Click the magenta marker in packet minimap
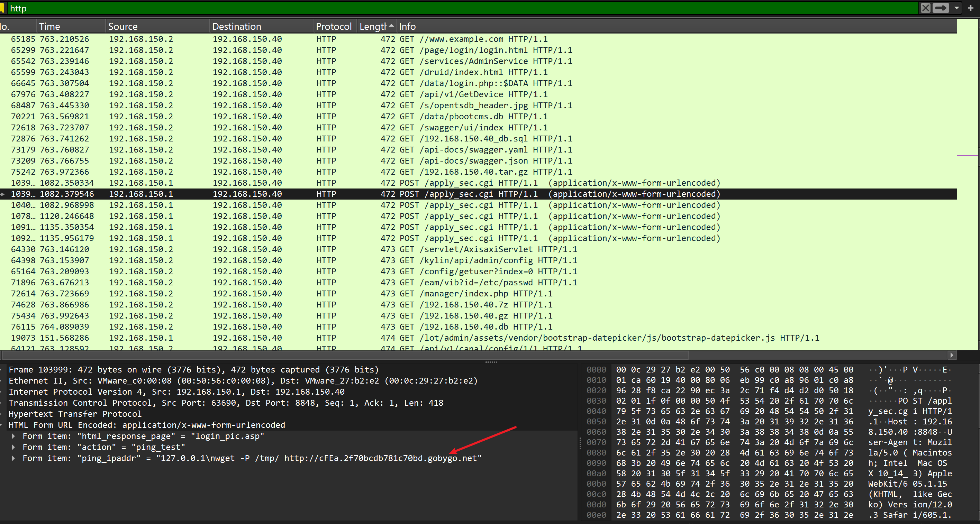Screen dimensions: 980x524 click(968, 155)
